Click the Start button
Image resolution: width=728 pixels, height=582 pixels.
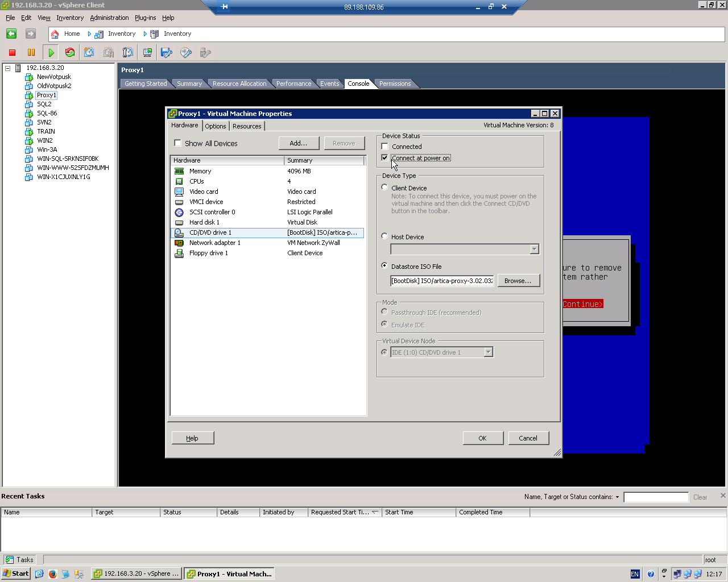tap(16, 574)
